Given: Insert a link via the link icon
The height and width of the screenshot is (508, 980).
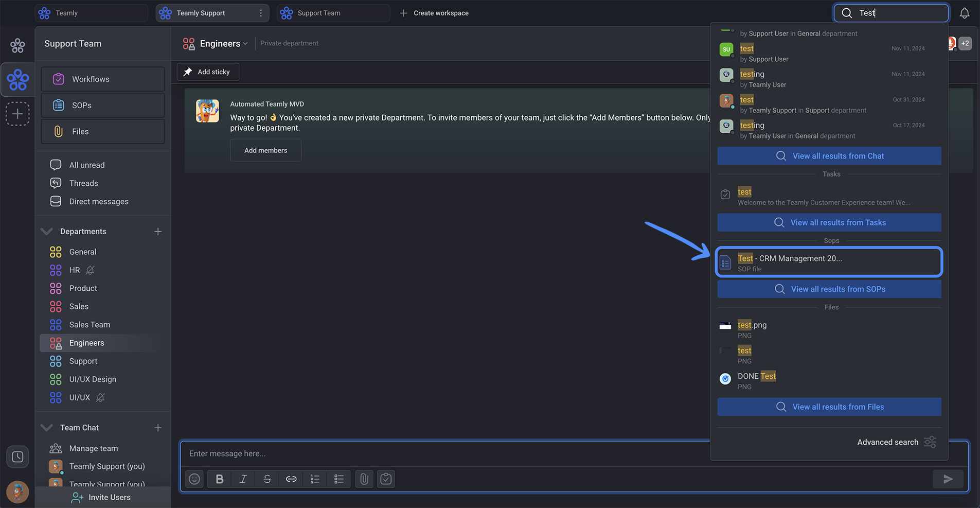Looking at the screenshot, I should (291, 479).
